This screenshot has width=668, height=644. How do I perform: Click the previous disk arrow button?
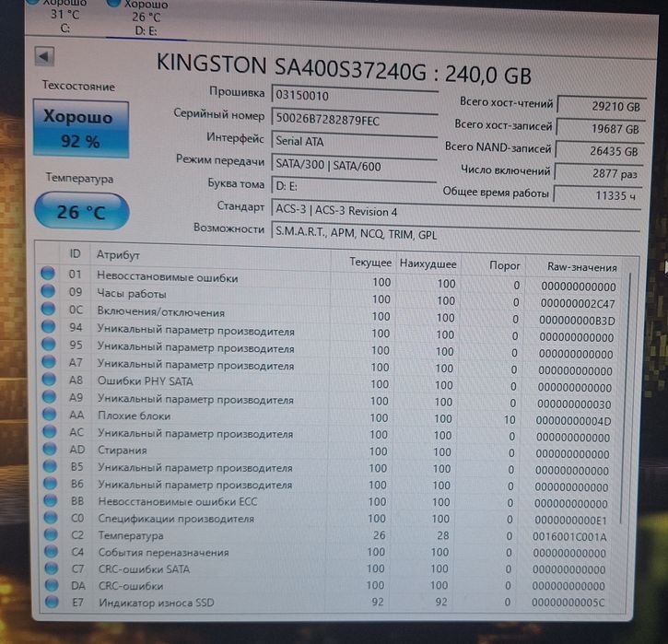tap(44, 56)
